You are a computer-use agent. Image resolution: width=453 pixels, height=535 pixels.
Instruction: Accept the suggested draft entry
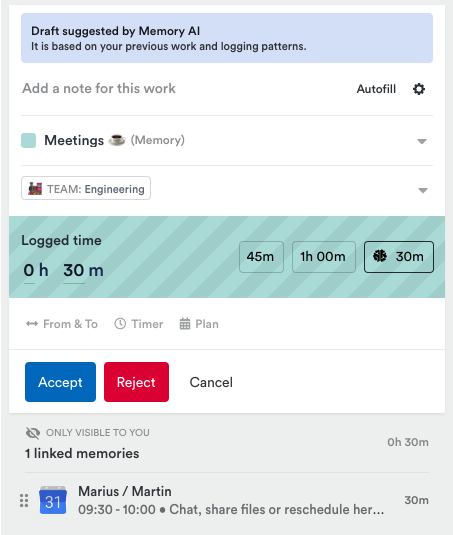[x=60, y=382]
